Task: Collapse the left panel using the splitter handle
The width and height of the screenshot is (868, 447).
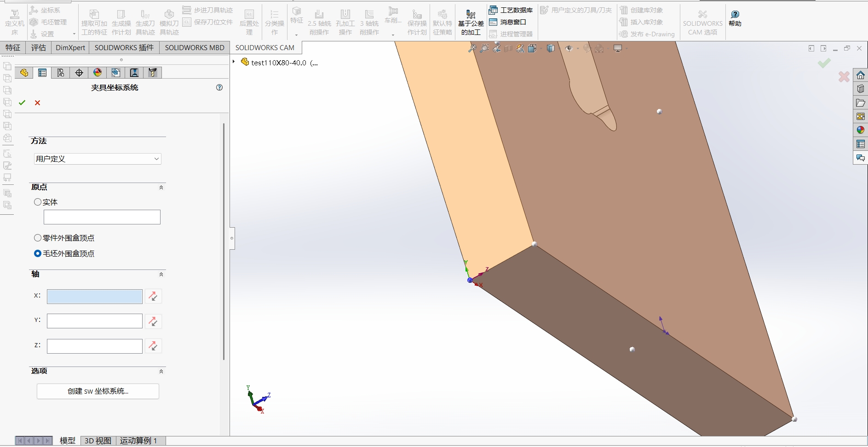Action: (232, 238)
